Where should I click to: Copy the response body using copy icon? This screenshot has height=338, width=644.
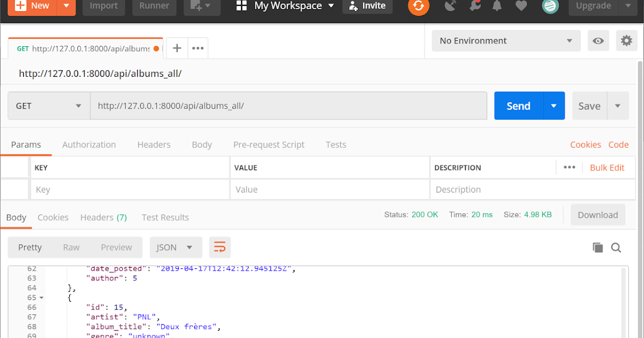coord(598,247)
